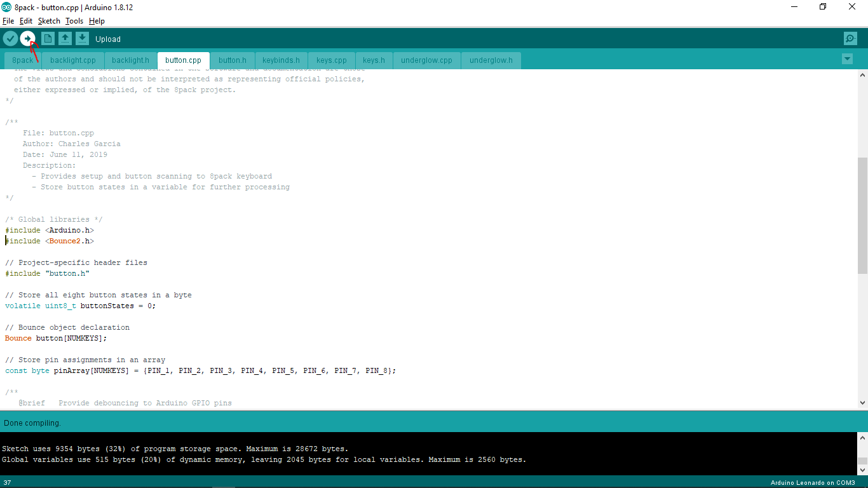Open the Serial Monitor magnifier icon
This screenshot has width=868, height=488.
click(850, 39)
